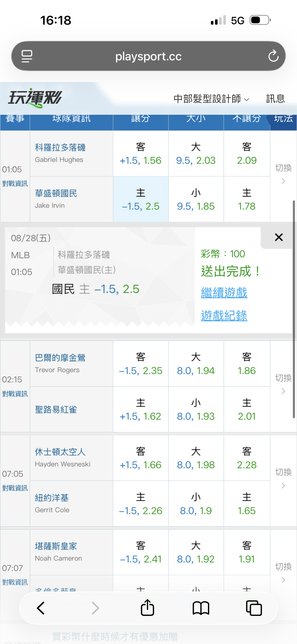Tap the Safari back arrow
The height and width of the screenshot is (644, 297).
coord(41,608)
